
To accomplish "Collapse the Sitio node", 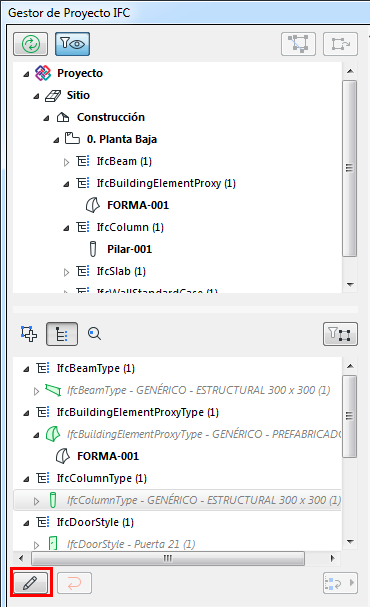I will 36,96.
